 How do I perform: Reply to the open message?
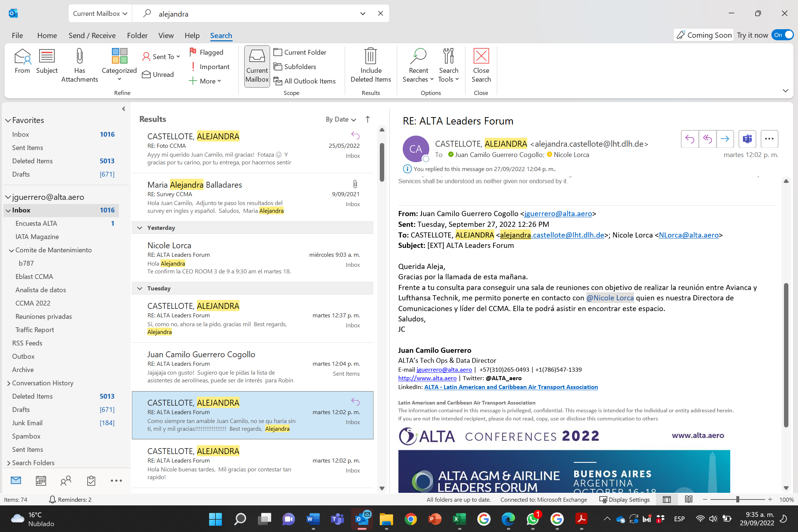click(689, 139)
